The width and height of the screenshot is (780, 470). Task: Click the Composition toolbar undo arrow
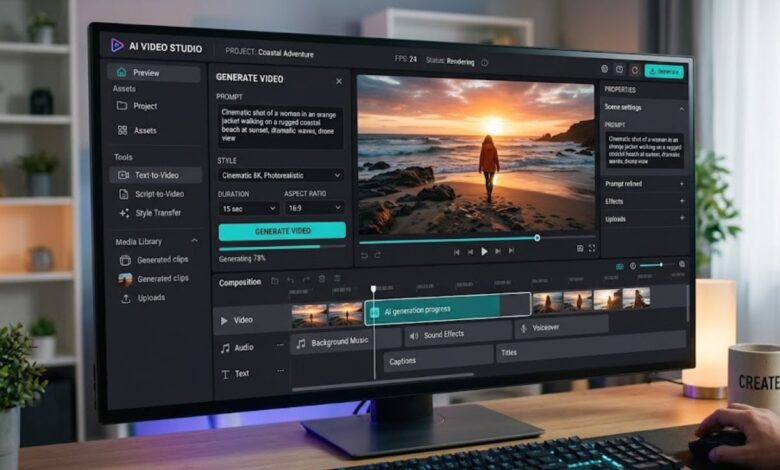pos(291,281)
